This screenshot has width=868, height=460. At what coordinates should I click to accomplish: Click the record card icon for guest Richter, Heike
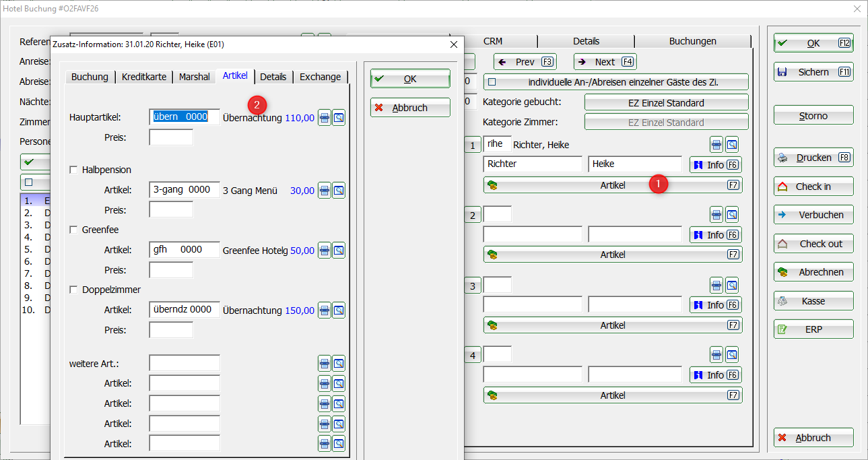pyautogui.click(x=717, y=144)
